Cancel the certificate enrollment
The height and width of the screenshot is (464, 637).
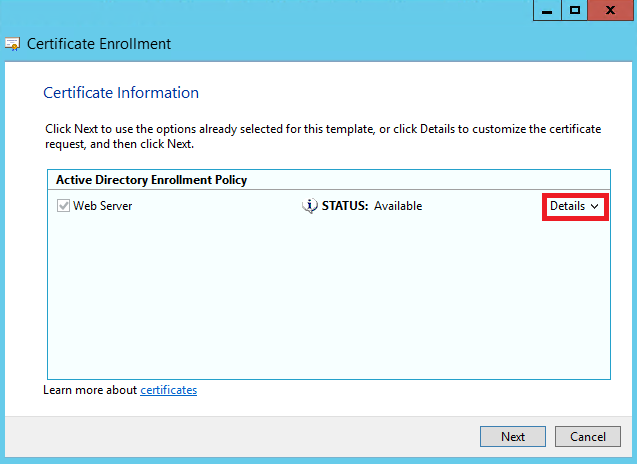point(588,436)
